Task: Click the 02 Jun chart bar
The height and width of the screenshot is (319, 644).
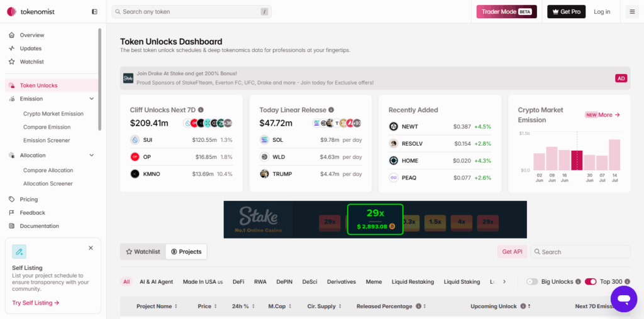Action: tap(539, 161)
